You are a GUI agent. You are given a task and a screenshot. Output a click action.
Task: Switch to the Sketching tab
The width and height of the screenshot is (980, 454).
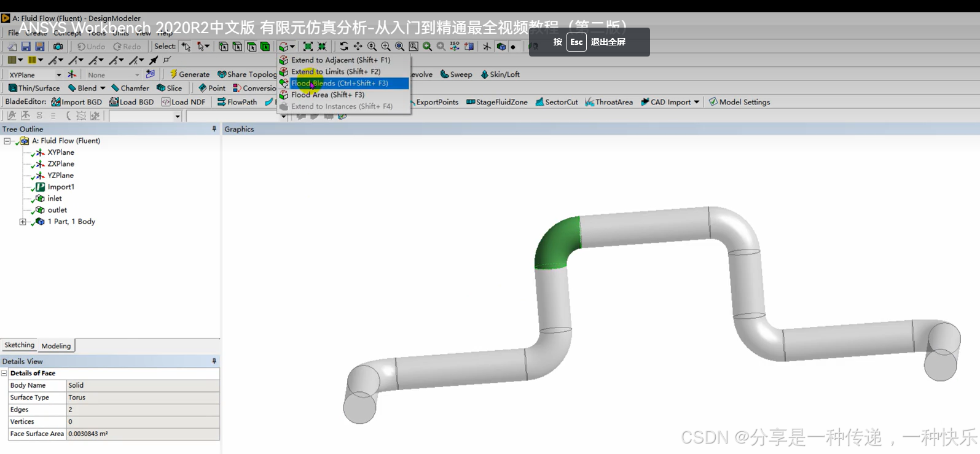coord(20,345)
